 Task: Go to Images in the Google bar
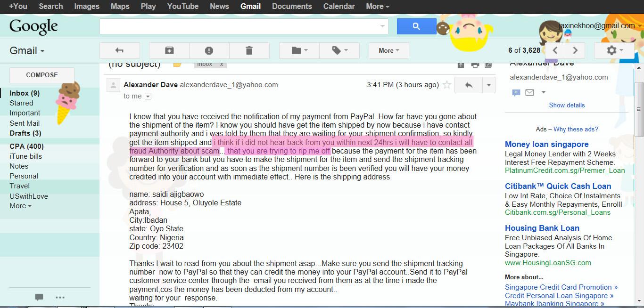click(87, 6)
